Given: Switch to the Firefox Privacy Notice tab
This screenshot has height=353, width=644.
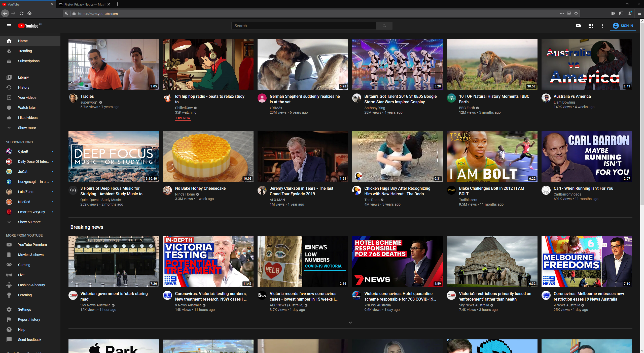Looking at the screenshot, I should pos(85,4).
